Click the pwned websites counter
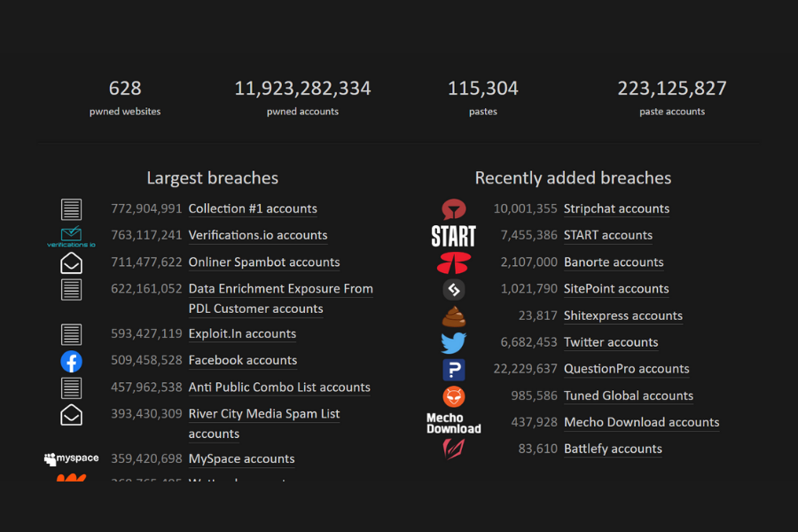The height and width of the screenshot is (532, 798). [125, 98]
